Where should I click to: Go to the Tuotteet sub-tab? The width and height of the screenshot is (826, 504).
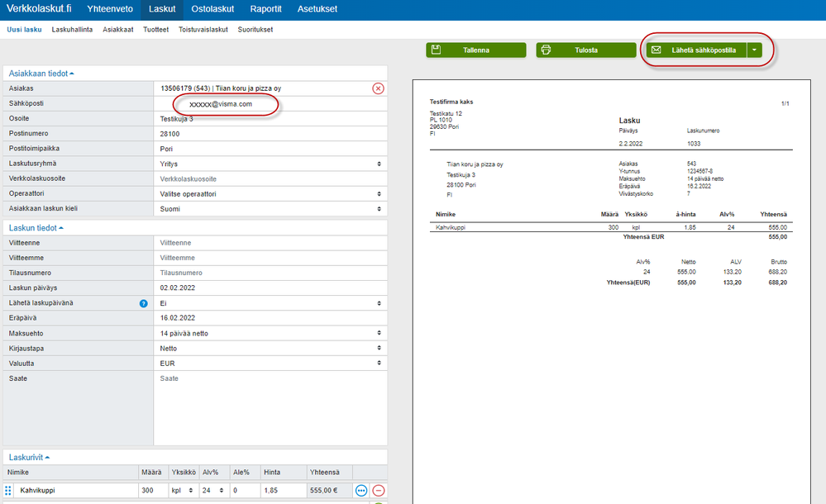[156, 30]
